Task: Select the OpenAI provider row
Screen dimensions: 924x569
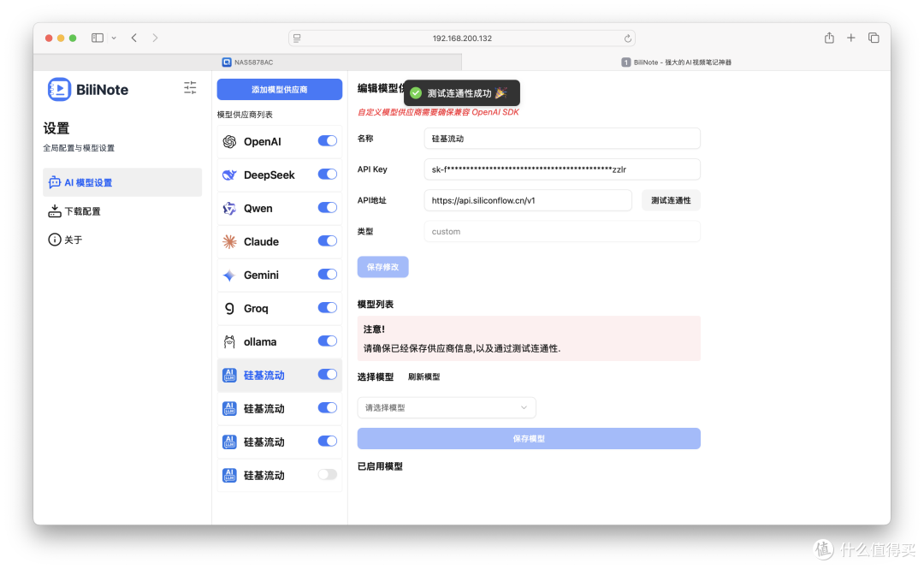Action: 279,141
